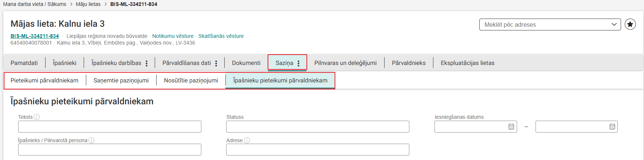The image size is (644, 160).
Task: Open calendar for submission end date
Action: click(612, 127)
